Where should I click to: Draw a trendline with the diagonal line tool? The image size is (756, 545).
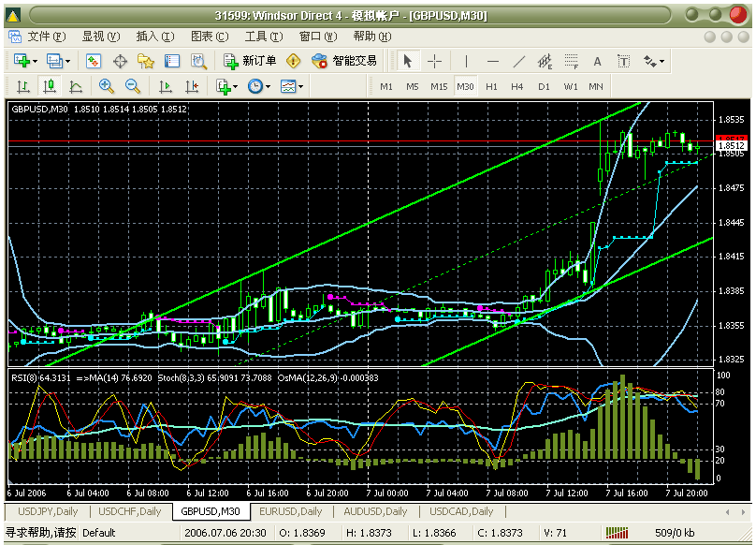pos(519,61)
